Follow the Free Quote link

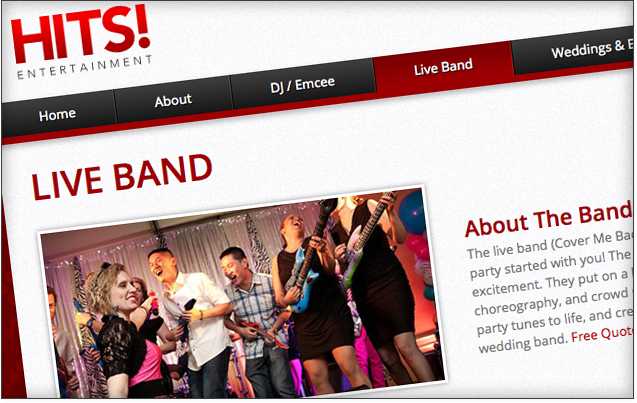pos(602,334)
